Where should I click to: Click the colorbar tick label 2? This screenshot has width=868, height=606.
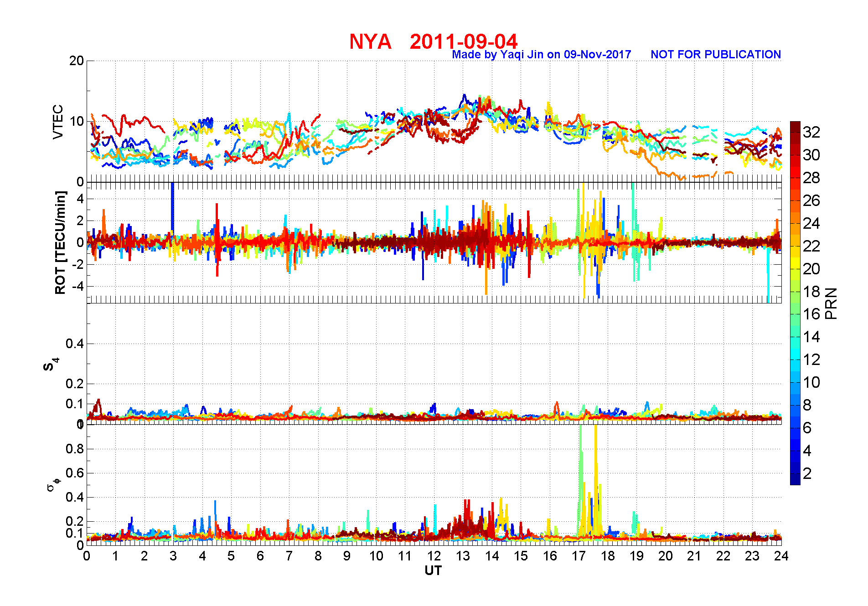[x=807, y=473]
